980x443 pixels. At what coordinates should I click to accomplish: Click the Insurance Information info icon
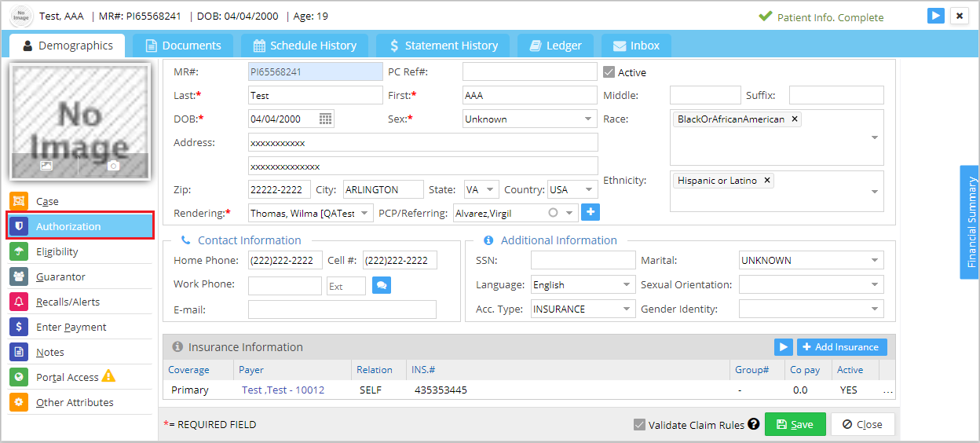tap(177, 347)
